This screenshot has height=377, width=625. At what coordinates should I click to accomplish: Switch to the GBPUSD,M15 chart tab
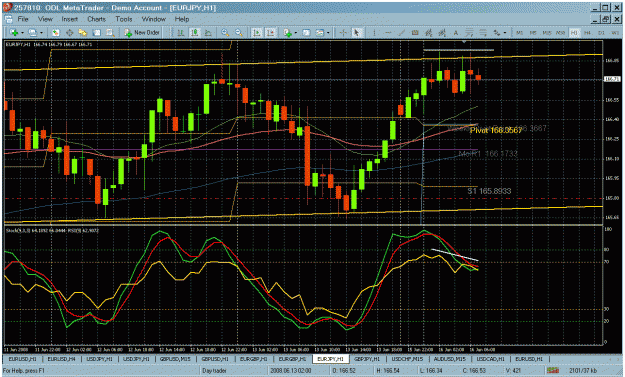tap(175, 359)
